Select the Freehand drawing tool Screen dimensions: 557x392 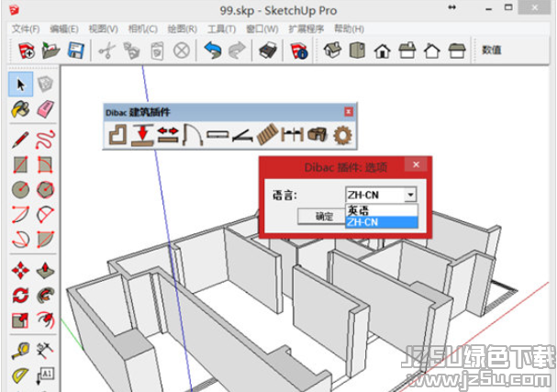click(x=46, y=140)
